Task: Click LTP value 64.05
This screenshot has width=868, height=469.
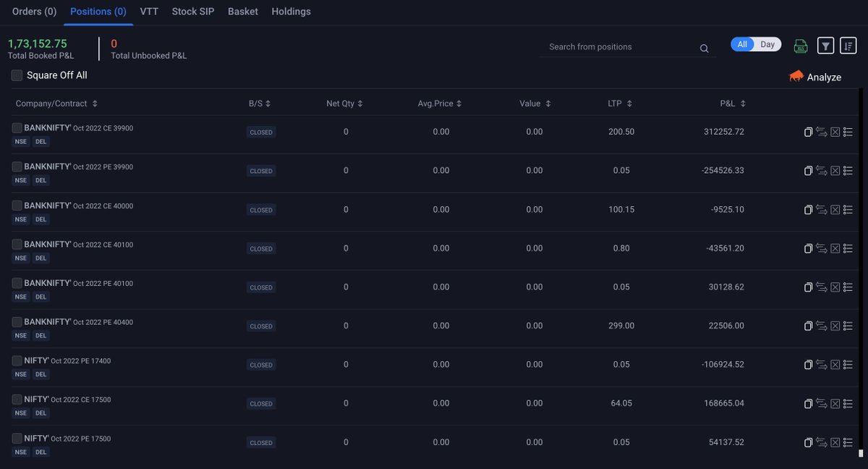Action: tap(621, 403)
